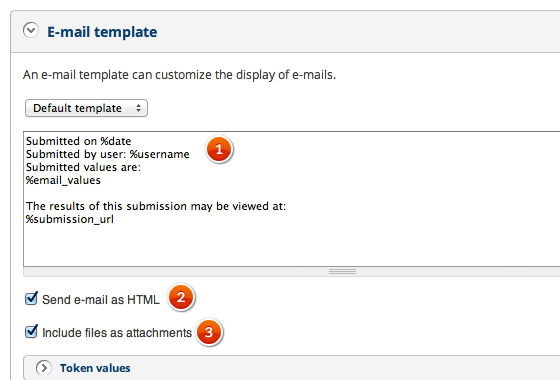Click the textarea resize grippie handle
The width and height of the screenshot is (560, 380).
click(342, 272)
